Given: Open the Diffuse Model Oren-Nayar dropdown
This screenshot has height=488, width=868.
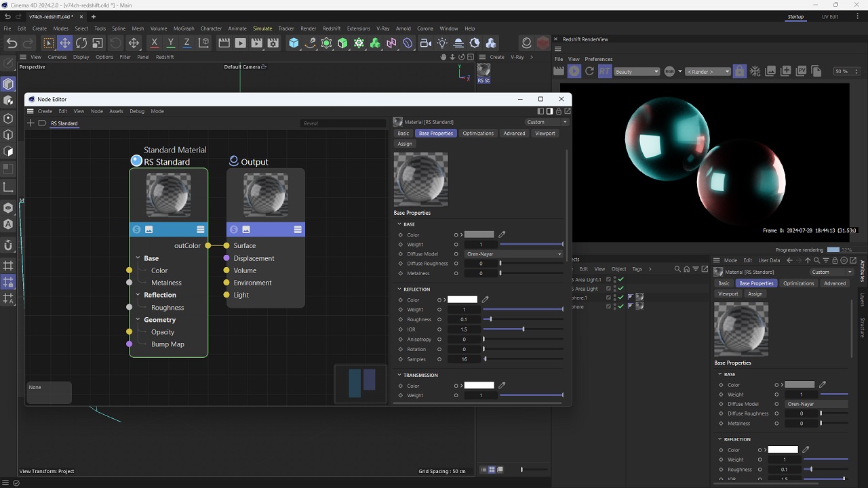Looking at the screenshot, I should tap(514, 254).
